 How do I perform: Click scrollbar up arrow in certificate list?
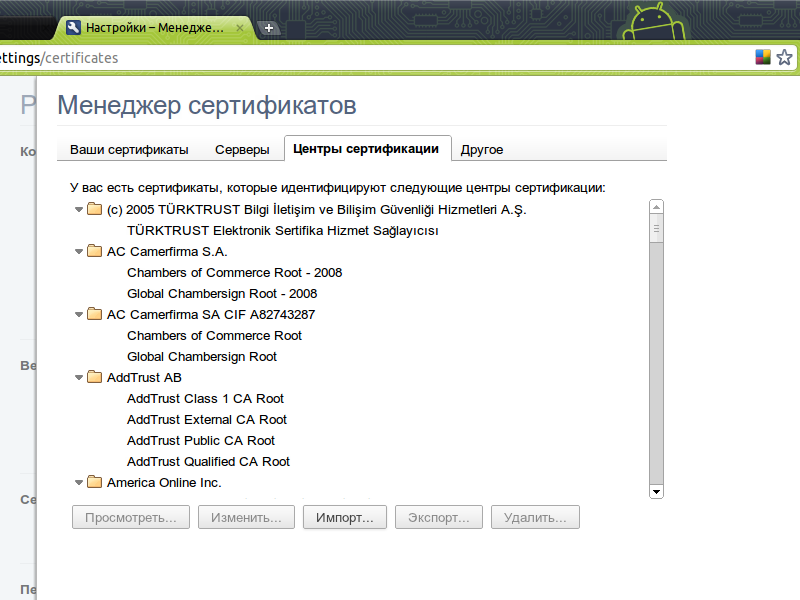point(656,207)
